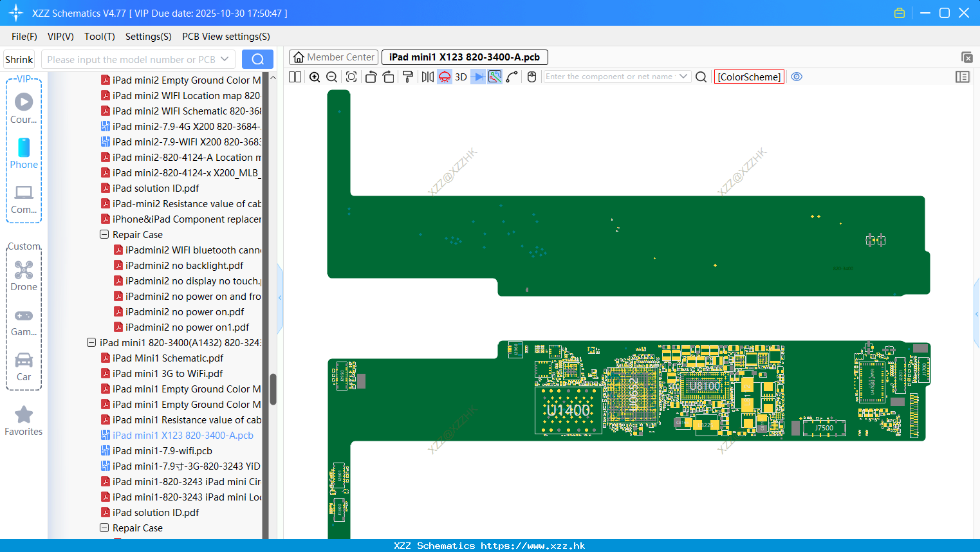Click the Shrink button
980x552 pixels.
[19, 60]
